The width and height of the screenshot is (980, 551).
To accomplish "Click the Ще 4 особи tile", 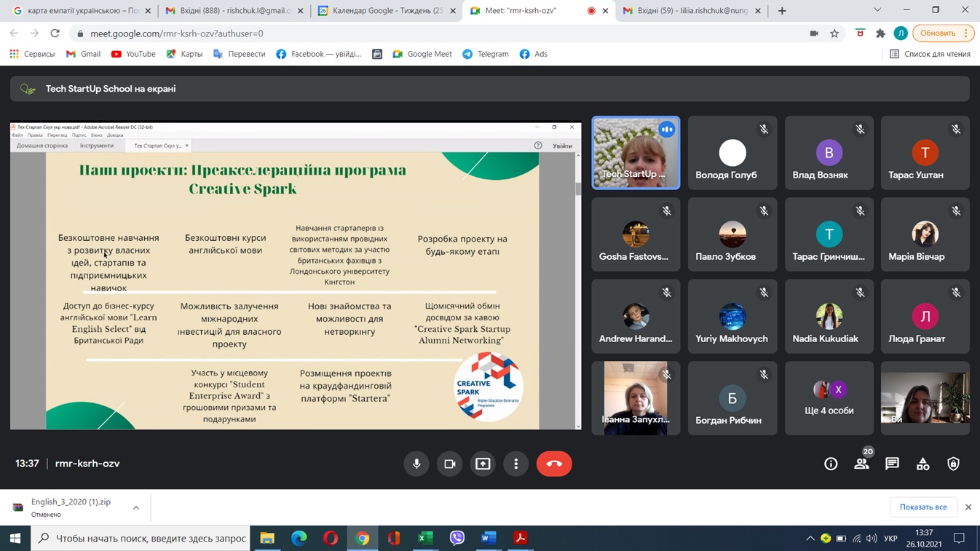I will (829, 398).
